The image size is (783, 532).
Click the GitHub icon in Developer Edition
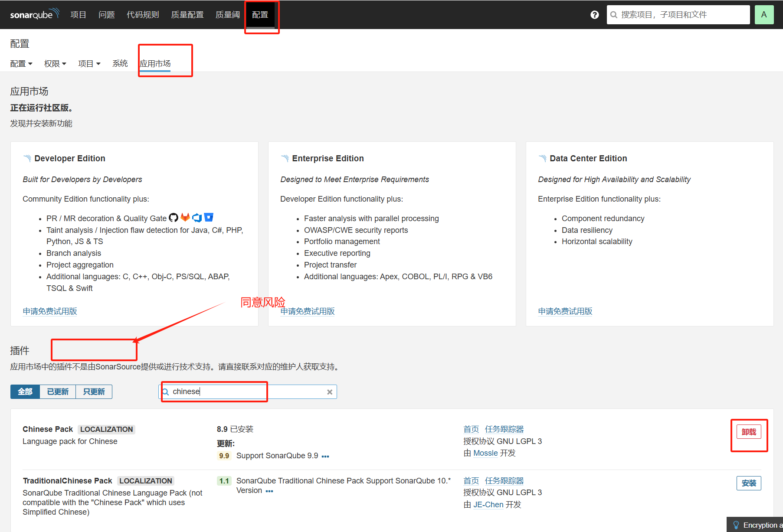click(174, 218)
